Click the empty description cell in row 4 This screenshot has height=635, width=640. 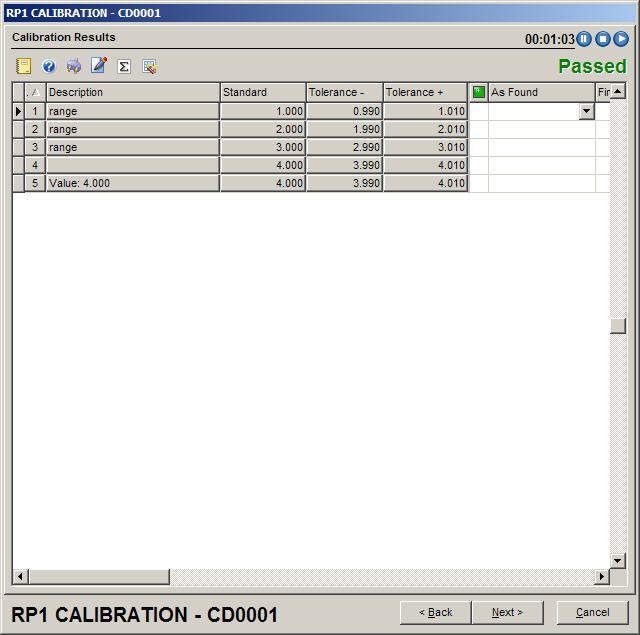(x=133, y=165)
